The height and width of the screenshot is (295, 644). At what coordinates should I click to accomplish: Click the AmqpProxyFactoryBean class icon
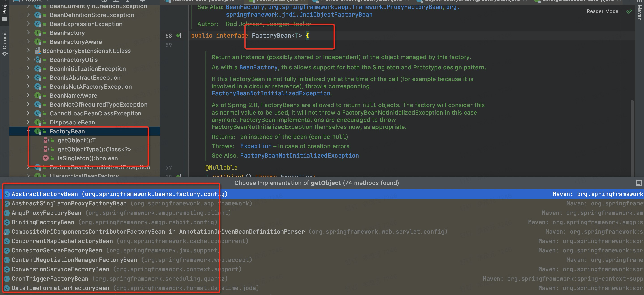click(7, 213)
